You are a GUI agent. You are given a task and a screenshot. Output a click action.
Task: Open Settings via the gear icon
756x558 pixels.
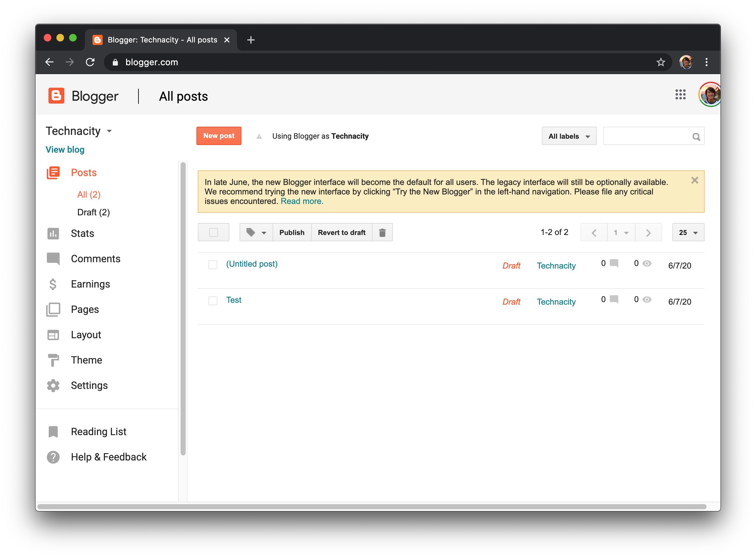tap(53, 385)
